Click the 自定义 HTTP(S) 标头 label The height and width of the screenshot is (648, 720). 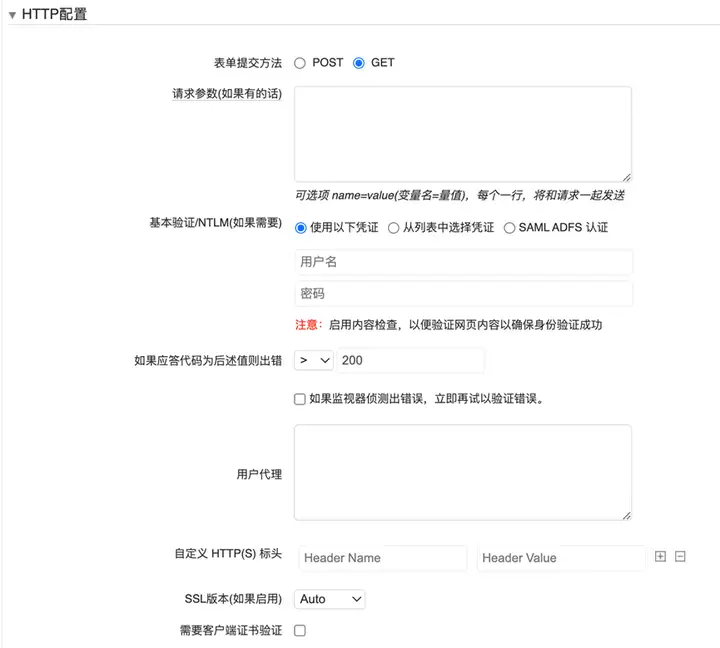[x=228, y=553]
